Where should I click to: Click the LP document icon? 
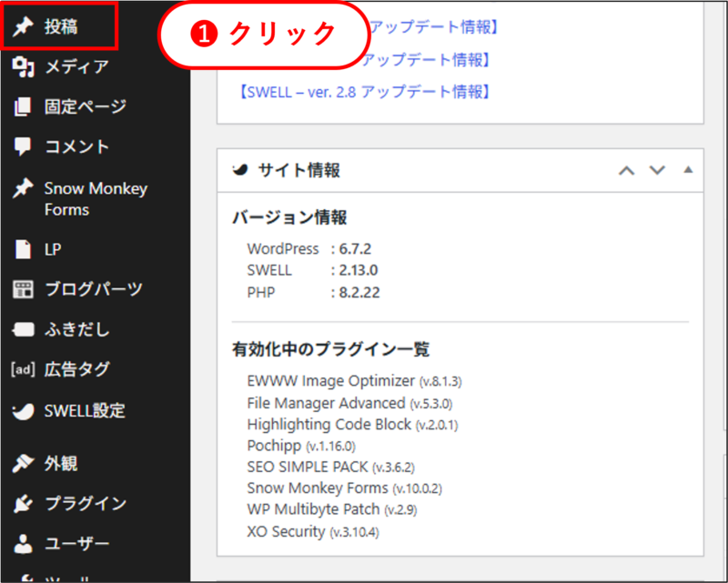coord(23,248)
